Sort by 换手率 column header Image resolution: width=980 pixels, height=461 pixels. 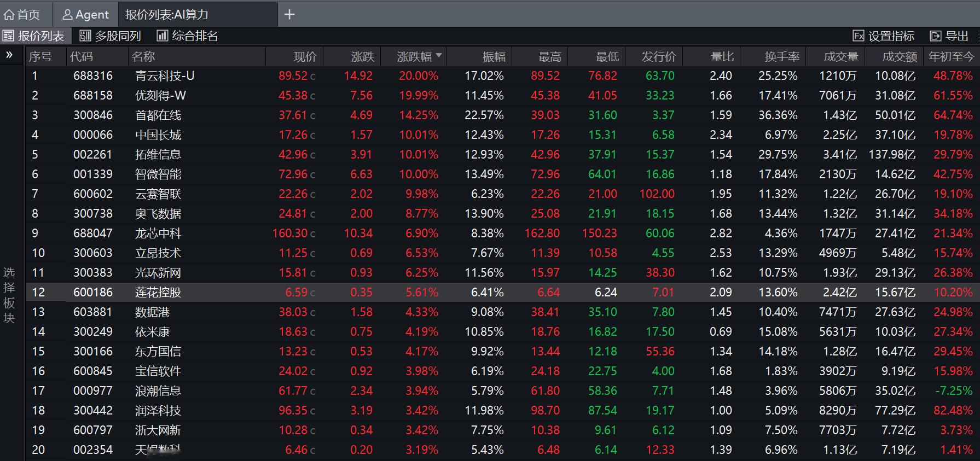781,56
